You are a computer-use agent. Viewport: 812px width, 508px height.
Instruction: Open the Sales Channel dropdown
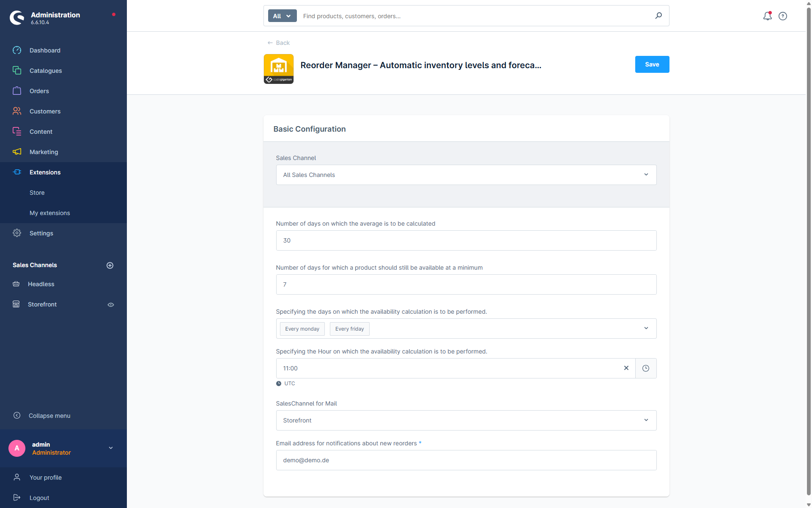pyautogui.click(x=466, y=175)
